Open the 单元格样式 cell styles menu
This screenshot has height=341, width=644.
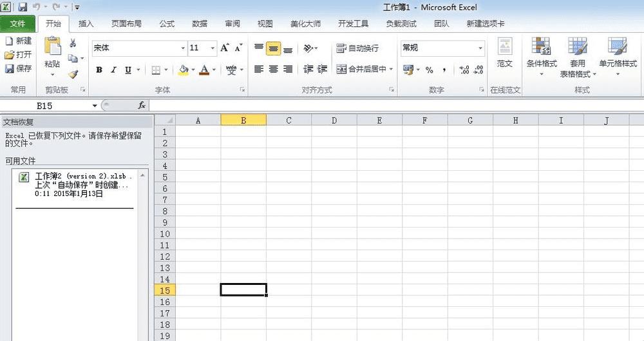coord(618,57)
